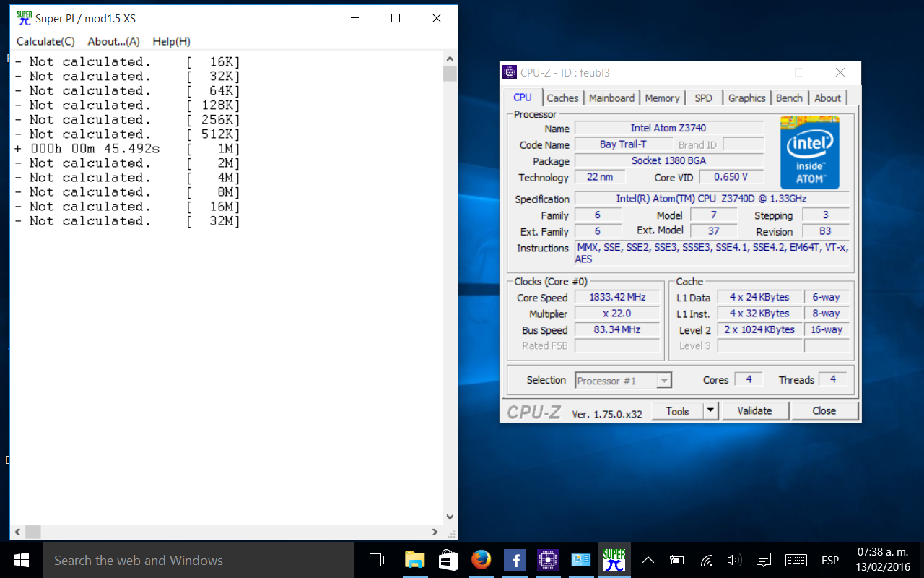Click the Specification field Z3740D @ 1.33GHz
This screenshot has width=924, height=578.
pyautogui.click(x=712, y=199)
